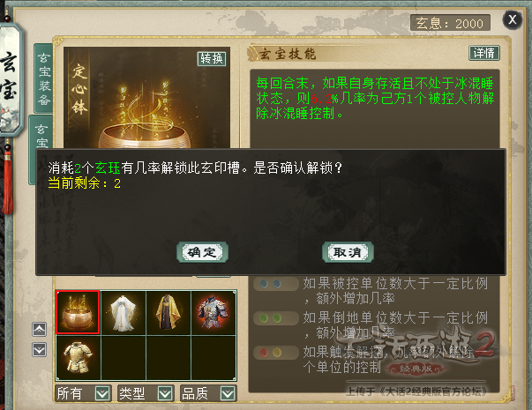The width and height of the screenshot is (532, 410).
Task: Open skill details via 详情 button
Action: pyautogui.click(x=484, y=53)
